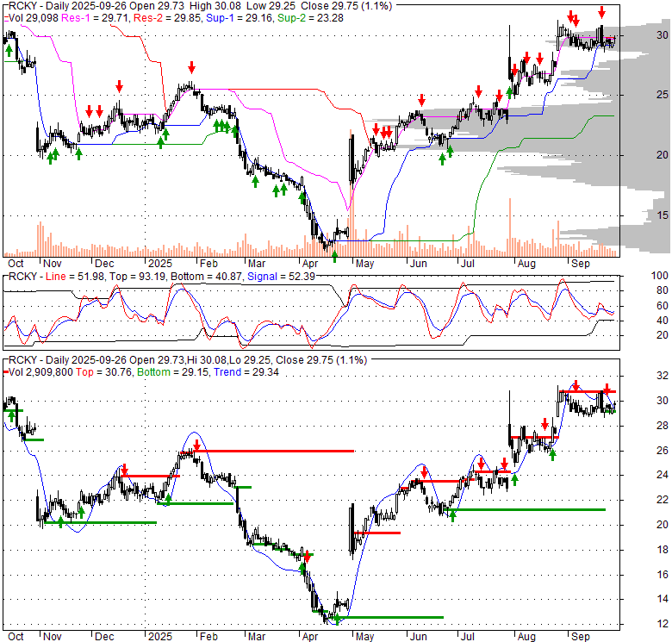
Task: Click the 'Vol 29,098' label
Action: (34, 18)
